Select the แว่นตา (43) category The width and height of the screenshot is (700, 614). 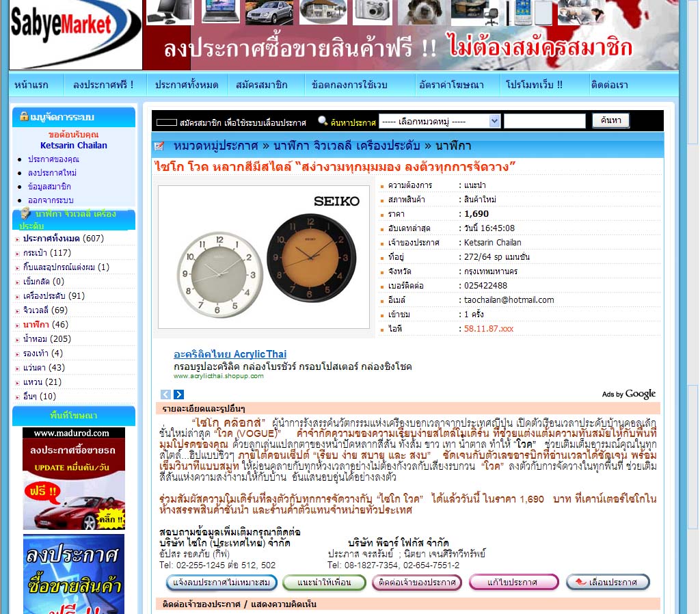(44, 367)
